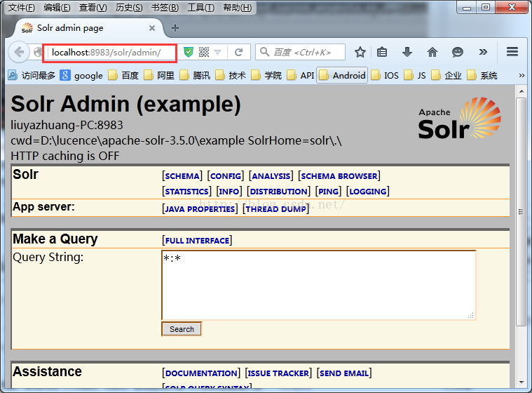Show more toolbar tools chevron
532x393 pixels.
click(x=483, y=52)
